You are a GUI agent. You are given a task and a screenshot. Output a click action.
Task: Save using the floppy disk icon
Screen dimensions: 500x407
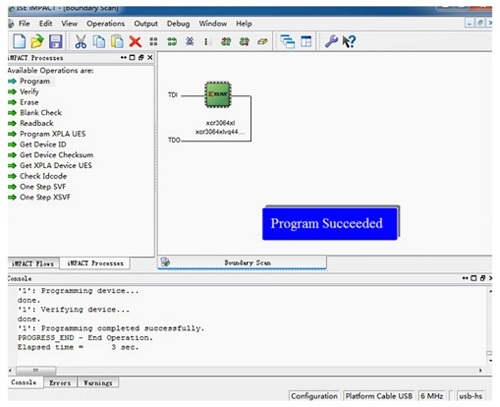pyautogui.click(x=55, y=41)
